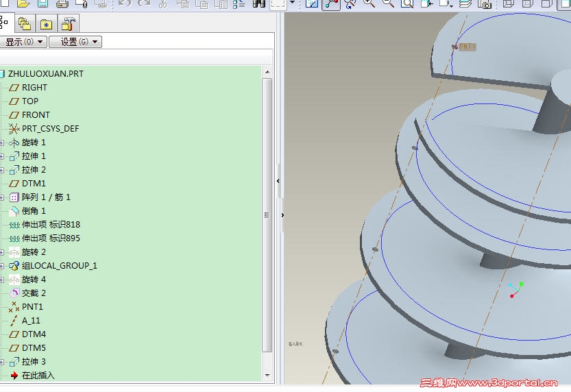Save the model with the floppy disk icon
571x392 pixels.
click(42, 3)
